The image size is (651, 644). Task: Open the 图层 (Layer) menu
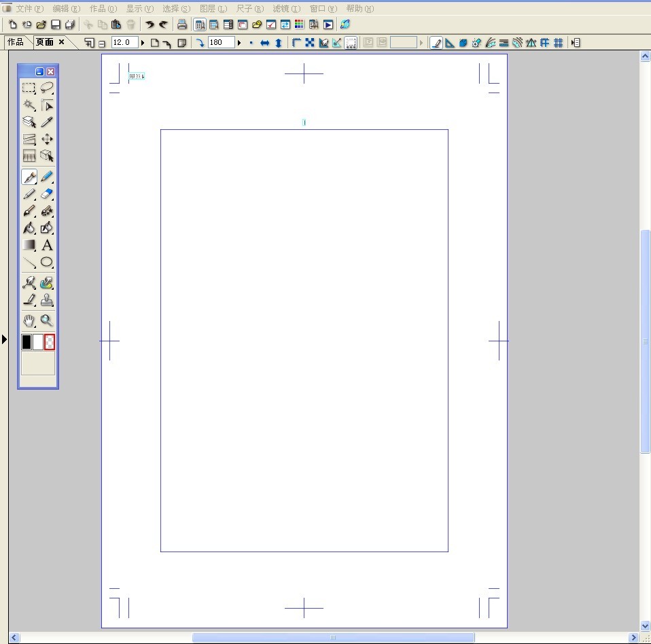coord(213,9)
